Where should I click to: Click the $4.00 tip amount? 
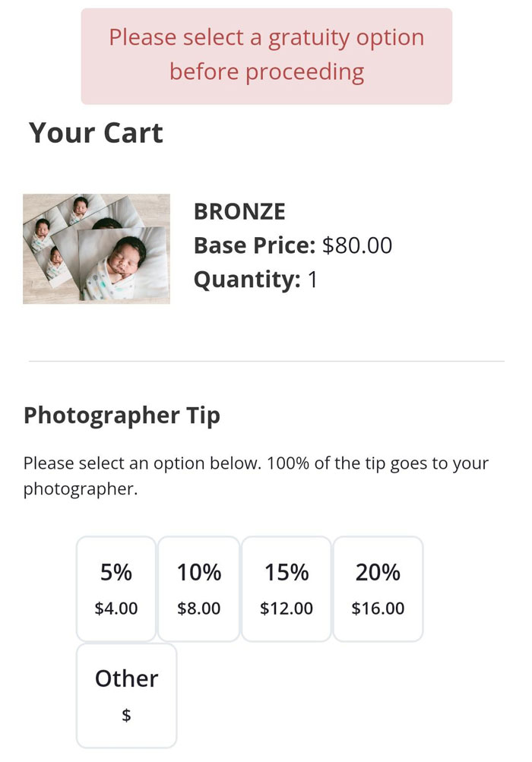(x=116, y=609)
